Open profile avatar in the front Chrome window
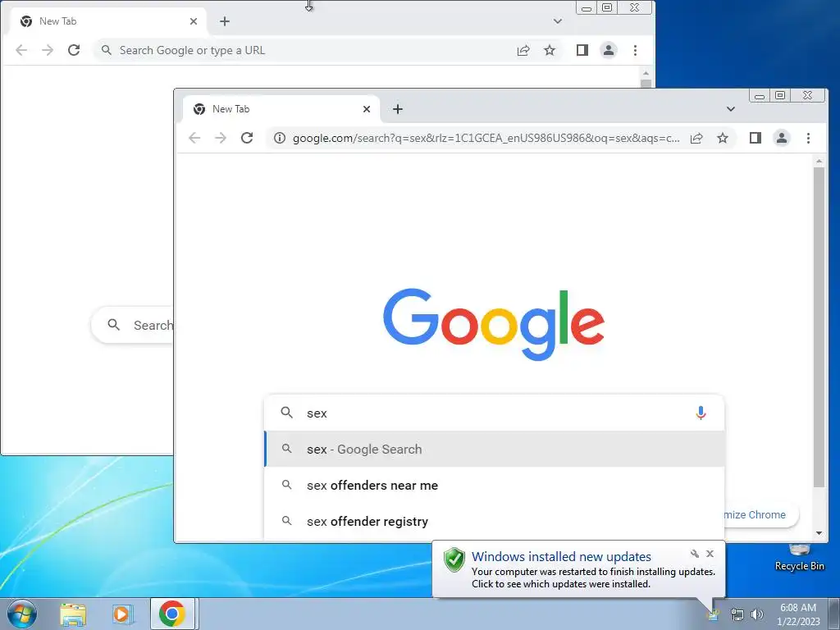 pos(782,138)
